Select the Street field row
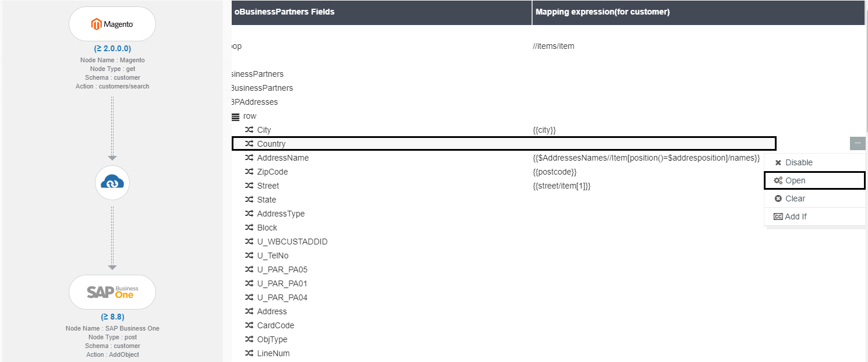The height and width of the screenshot is (362, 868). click(x=268, y=186)
